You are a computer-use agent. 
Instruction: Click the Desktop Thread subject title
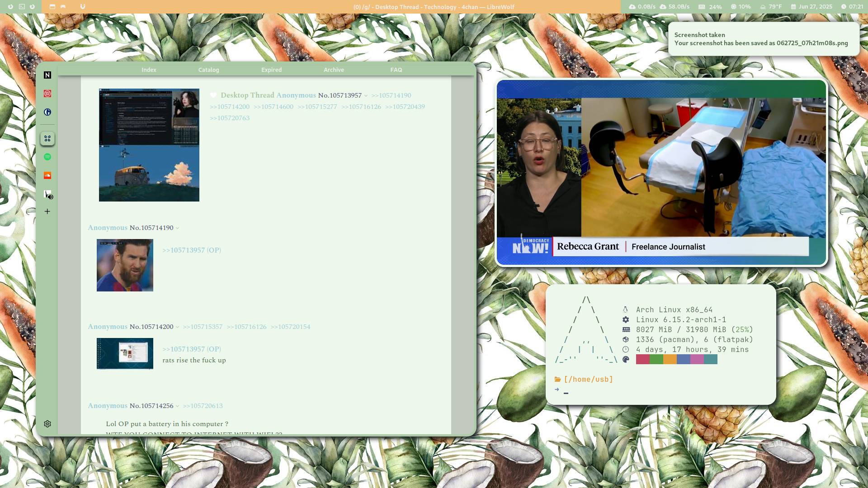(247, 95)
